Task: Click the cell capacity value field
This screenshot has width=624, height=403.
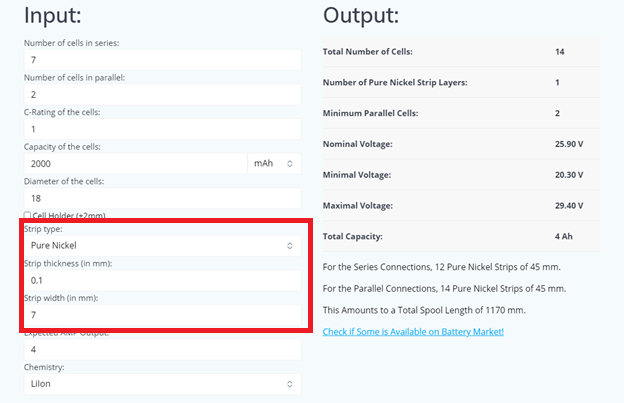Action: (x=135, y=163)
